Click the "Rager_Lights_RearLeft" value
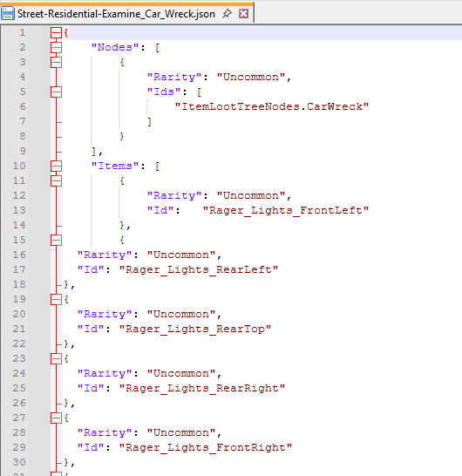This screenshot has width=462, height=476. point(199,269)
